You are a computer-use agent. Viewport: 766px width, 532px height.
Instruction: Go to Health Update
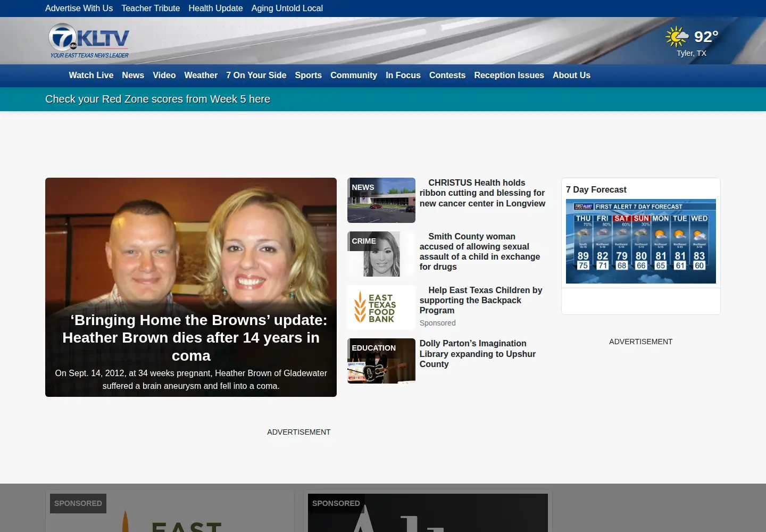point(215,8)
